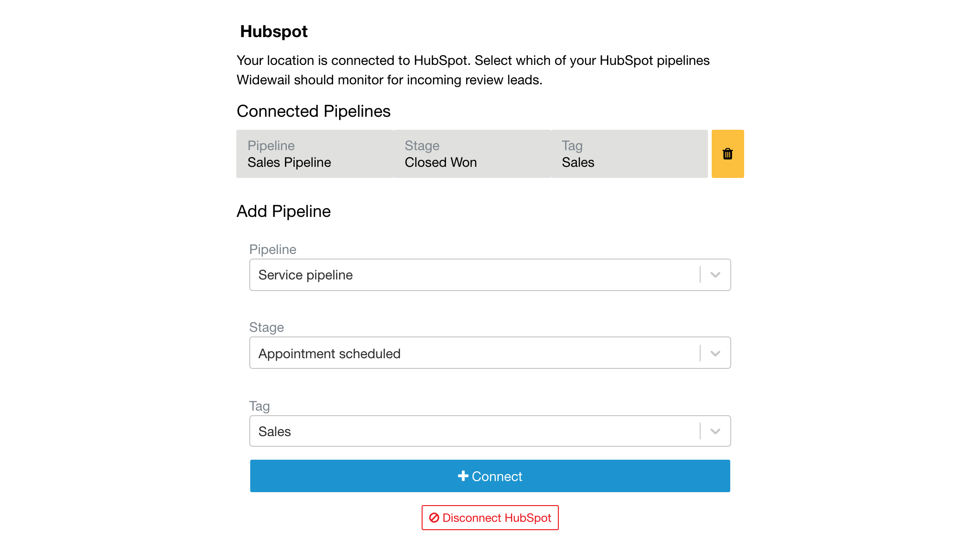Click the Hubspot page heading
Image resolution: width=980 pixels, height=551 pixels.
[x=274, y=32]
